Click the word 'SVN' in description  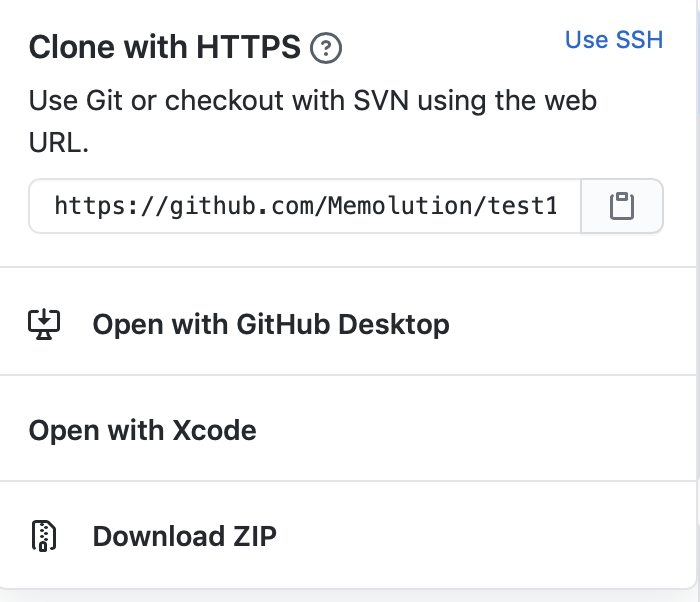(381, 100)
